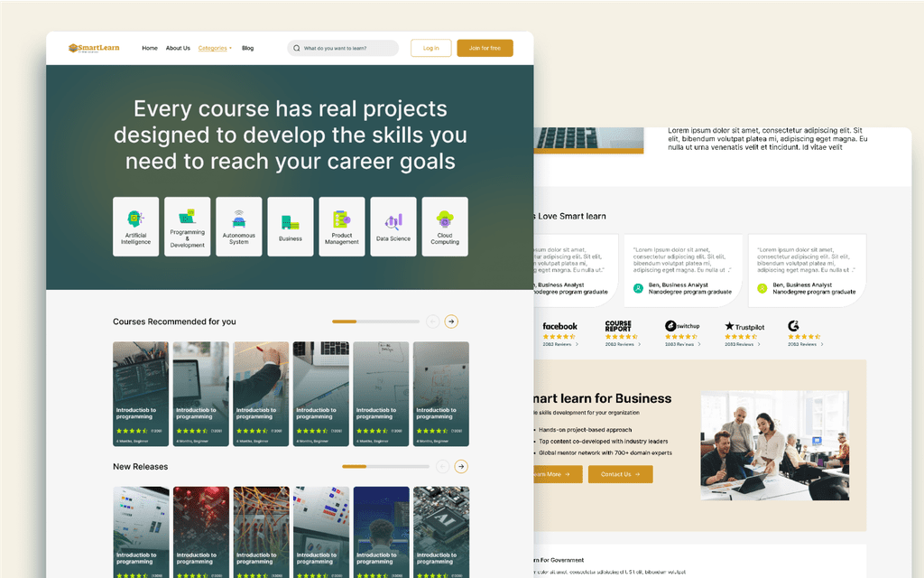Click the team meeting photo in Business section
The height and width of the screenshot is (578, 924).
click(x=775, y=445)
